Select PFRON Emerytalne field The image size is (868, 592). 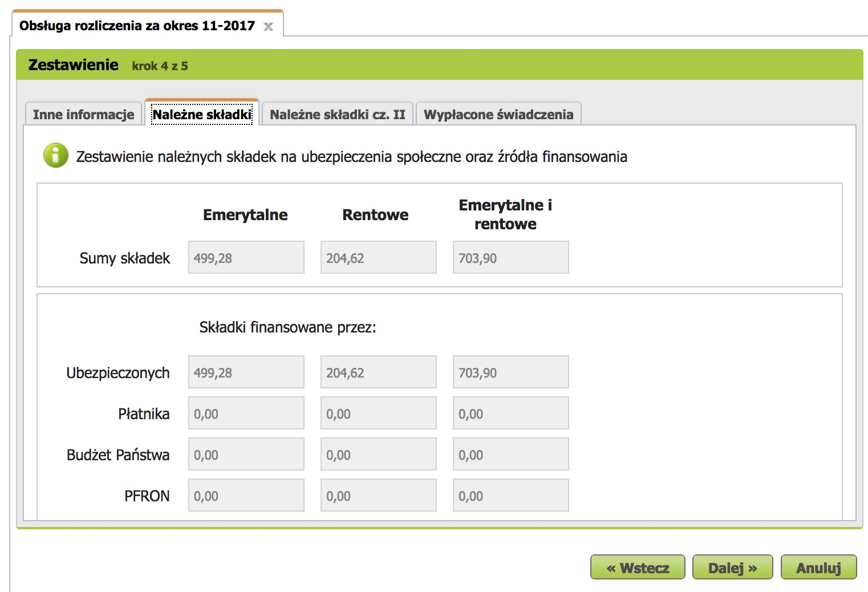[246, 495]
